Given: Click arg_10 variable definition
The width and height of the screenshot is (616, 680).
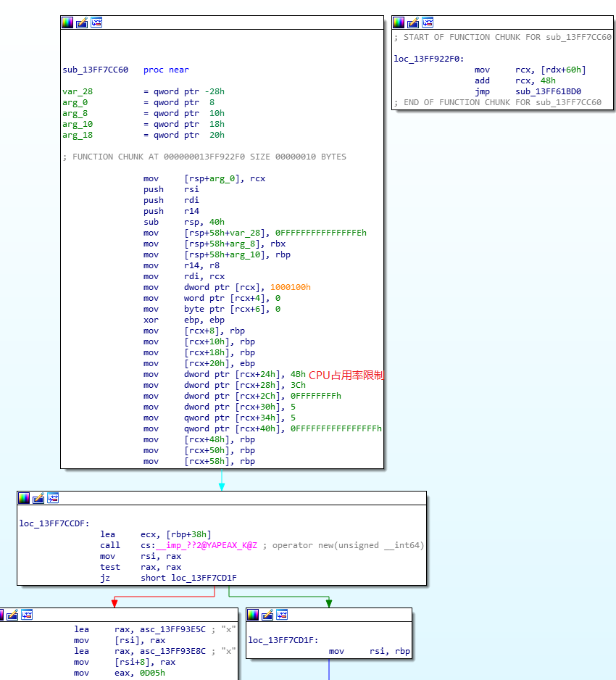Looking at the screenshot, I should tap(143, 124).
